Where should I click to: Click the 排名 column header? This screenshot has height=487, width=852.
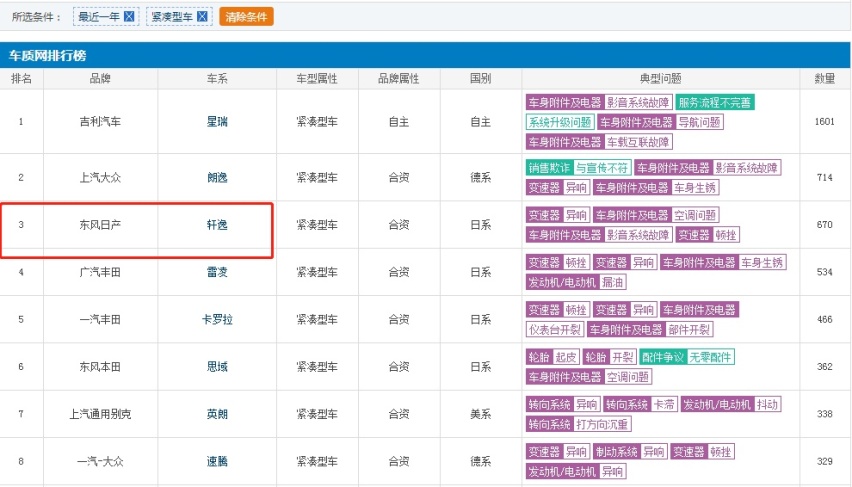click(x=21, y=79)
